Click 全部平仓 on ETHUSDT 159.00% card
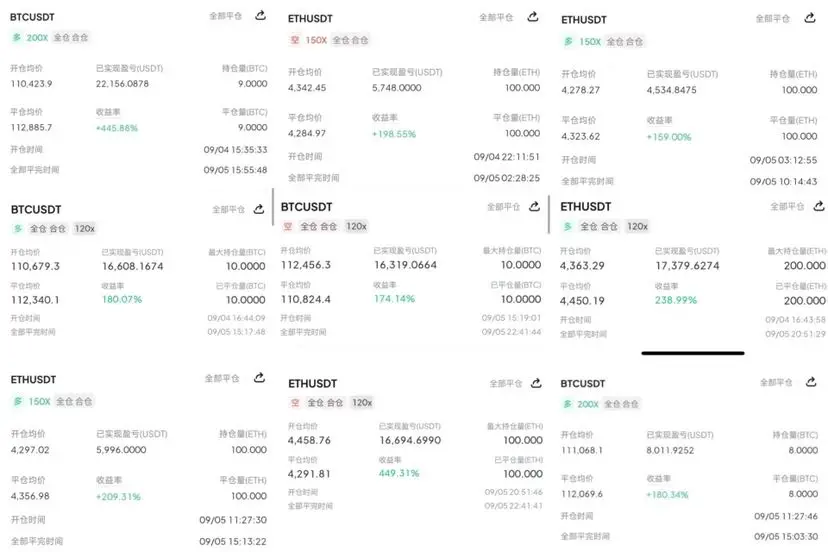828x552 pixels. 773,18
